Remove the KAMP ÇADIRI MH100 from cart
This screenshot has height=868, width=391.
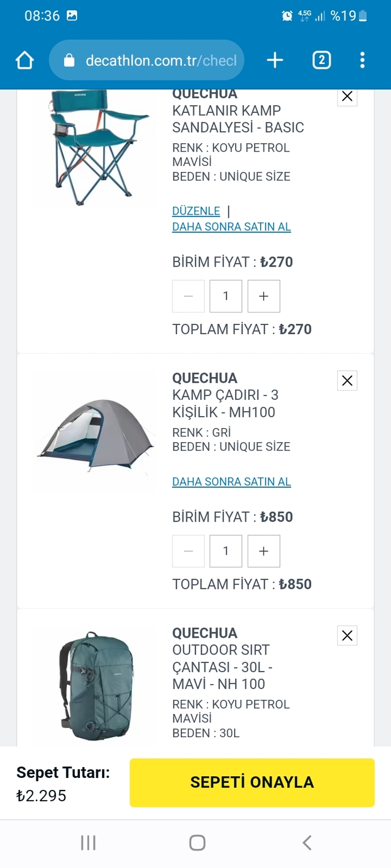347,380
